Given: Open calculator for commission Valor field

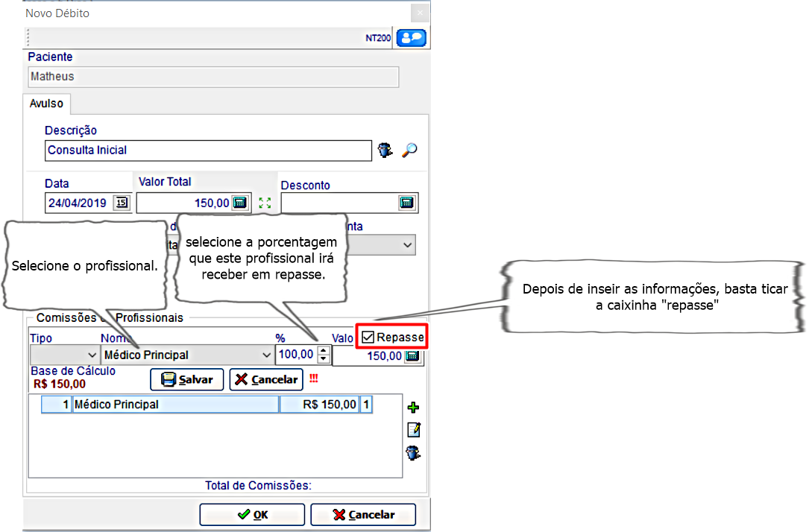Looking at the screenshot, I should point(412,356).
